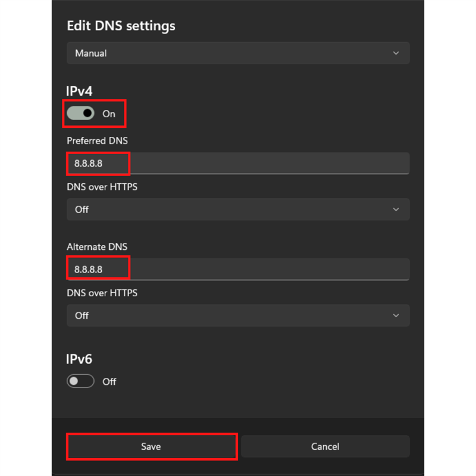Click the On label beside IPv4 switch
The width and height of the screenshot is (476, 476).
pyautogui.click(x=109, y=114)
